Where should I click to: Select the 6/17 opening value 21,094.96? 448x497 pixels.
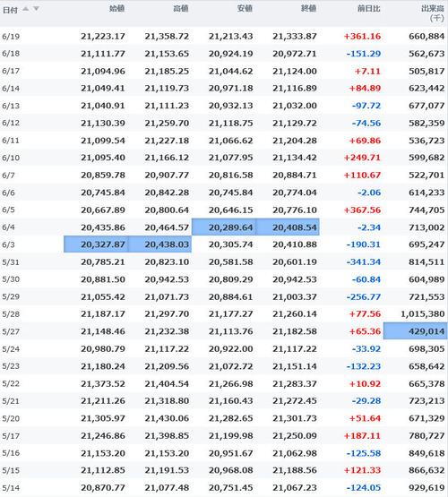[103, 71]
